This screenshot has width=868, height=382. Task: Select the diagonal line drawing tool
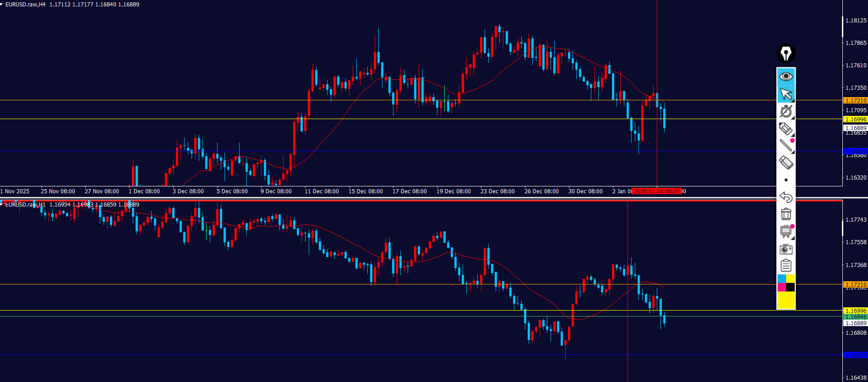pos(786,146)
